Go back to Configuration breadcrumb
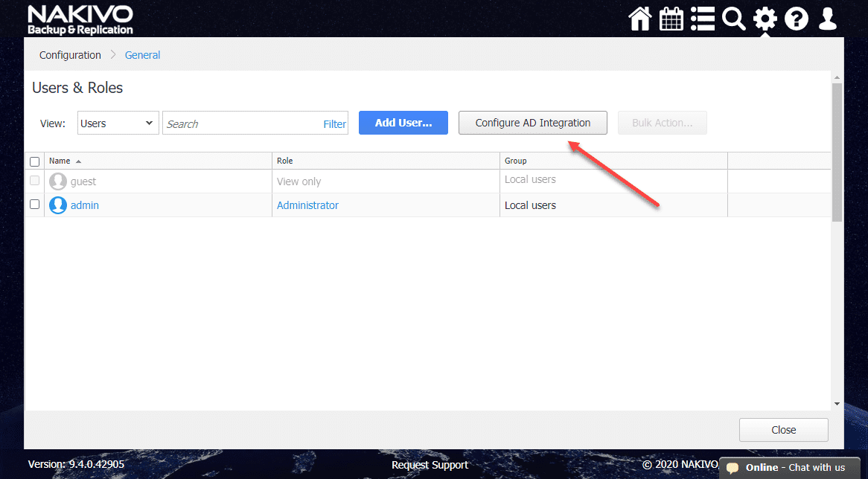 70,54
